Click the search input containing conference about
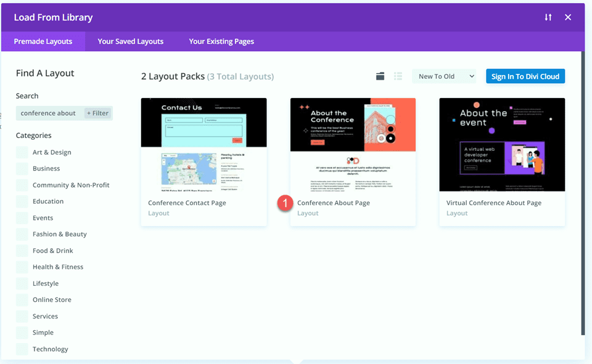 click(x=48, y=113)
